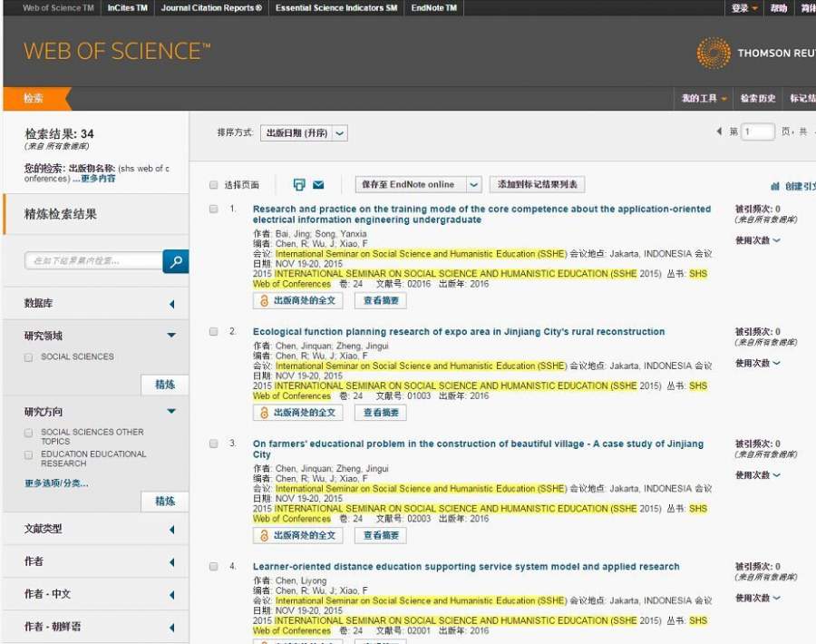This screenshot has height=644, width=816.
Task: Open the sort by publication date dropdown
Action: pyautogui.click(x=304, y=133)
